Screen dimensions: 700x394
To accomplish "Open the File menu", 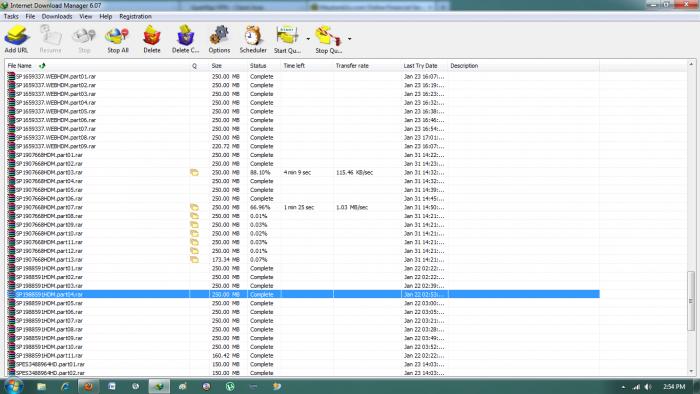I will click(x=30, y=17).
